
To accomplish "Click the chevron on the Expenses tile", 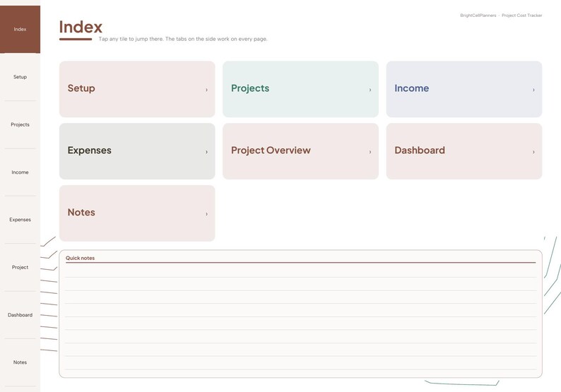I will click(206, 152).
